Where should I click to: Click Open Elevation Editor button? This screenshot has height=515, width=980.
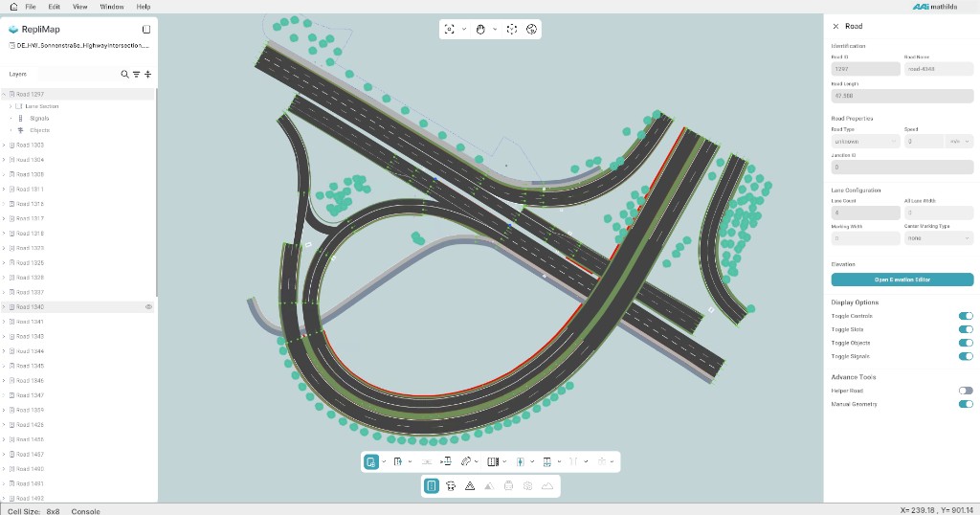[902, 280]
